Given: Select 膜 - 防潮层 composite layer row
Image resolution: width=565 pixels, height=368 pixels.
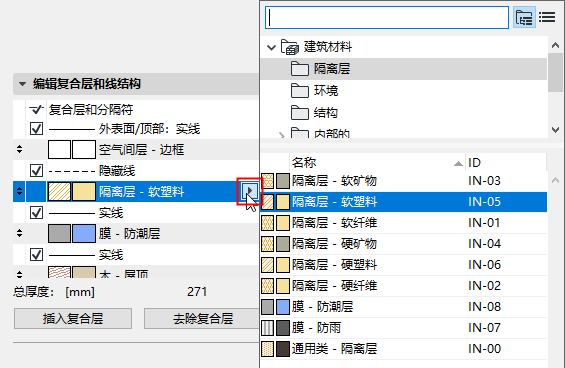Looking at the screenshot, I should (136, 234).
